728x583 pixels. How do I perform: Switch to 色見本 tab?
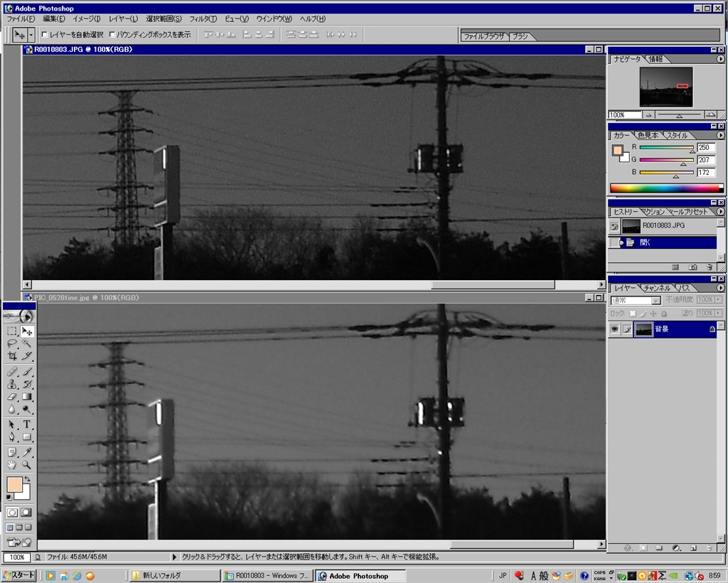point(648,136)
